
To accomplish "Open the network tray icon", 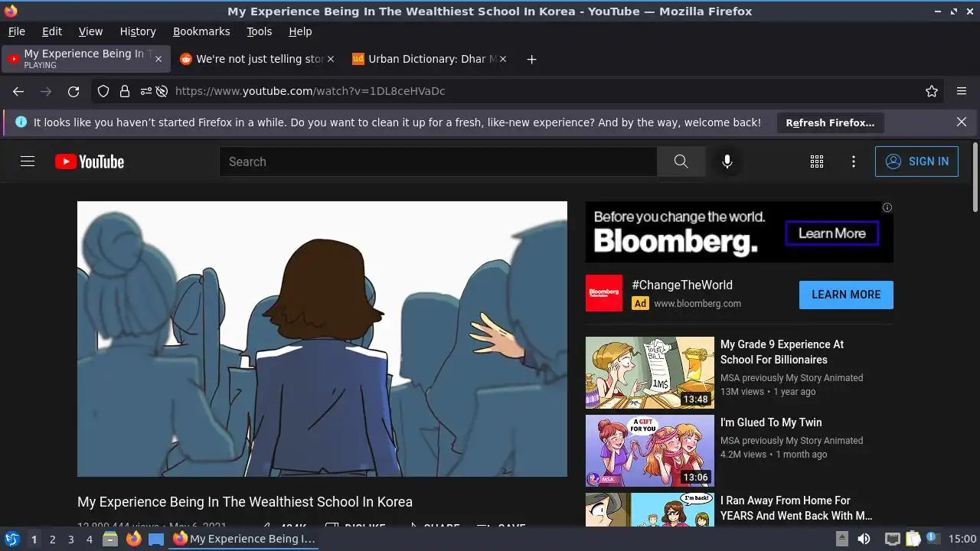I will 893,539.
